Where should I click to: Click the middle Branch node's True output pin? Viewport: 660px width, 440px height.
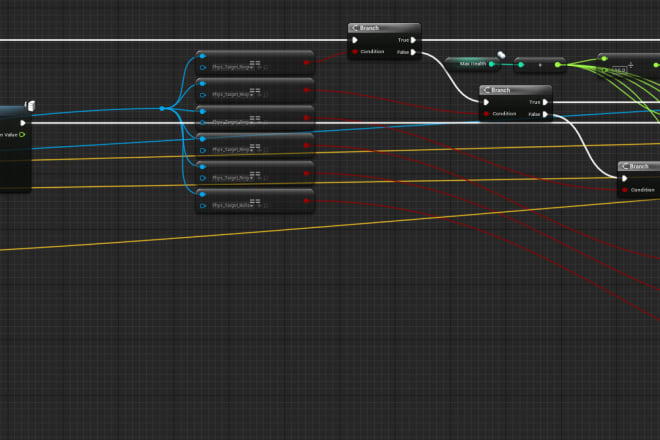[x=545, y=102]
